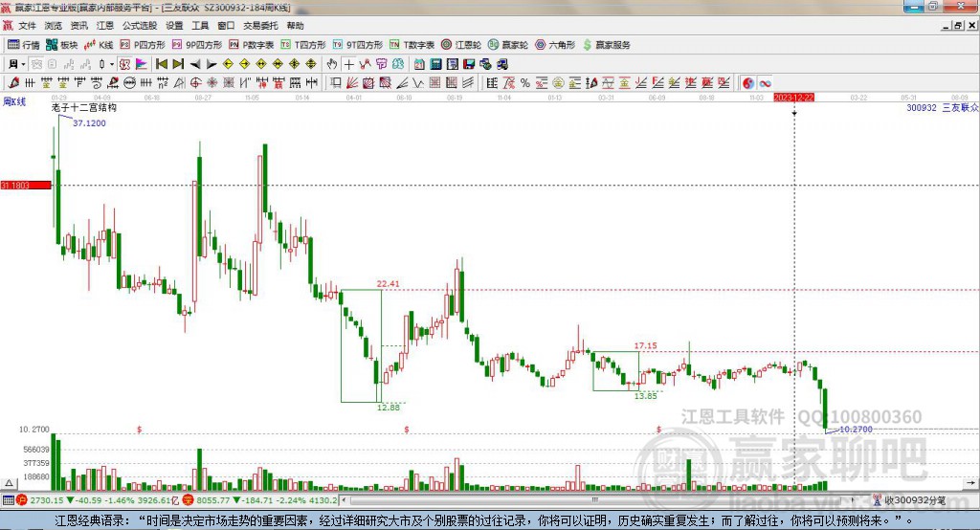Screen dimensions: 980x530
Task: Jump to last bar icon
Action: tap(178, 64)
